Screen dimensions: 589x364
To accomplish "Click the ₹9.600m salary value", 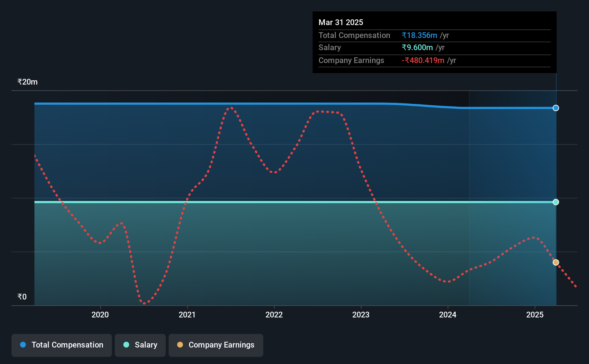I will (x=417, y=47).
